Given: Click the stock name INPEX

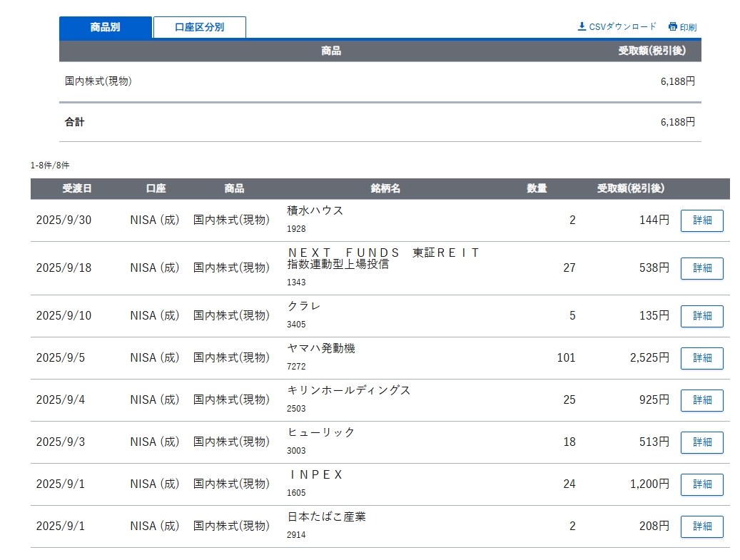Looking at the screenshot, I should tap(315, 474).
